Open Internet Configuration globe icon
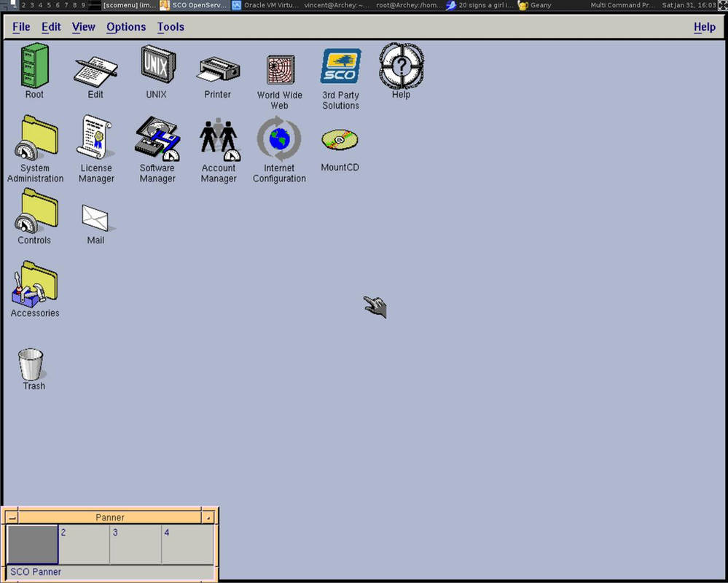728x583 pixels. point(279,138)
